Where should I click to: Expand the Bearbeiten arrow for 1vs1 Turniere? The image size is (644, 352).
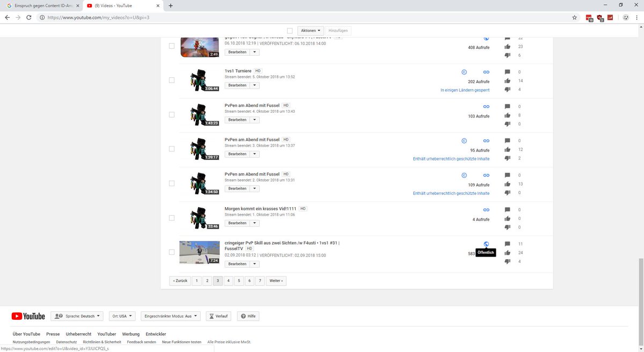[x=255, y=85]
